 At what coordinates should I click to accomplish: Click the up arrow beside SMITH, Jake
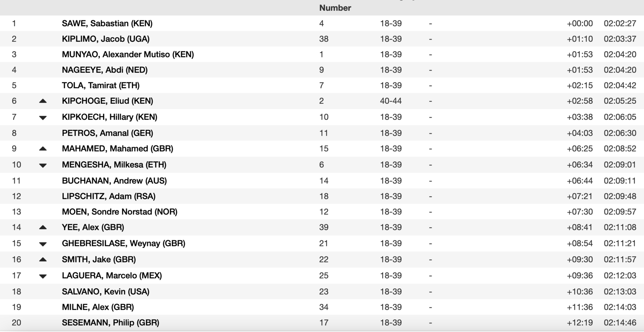tap(43, 259)
